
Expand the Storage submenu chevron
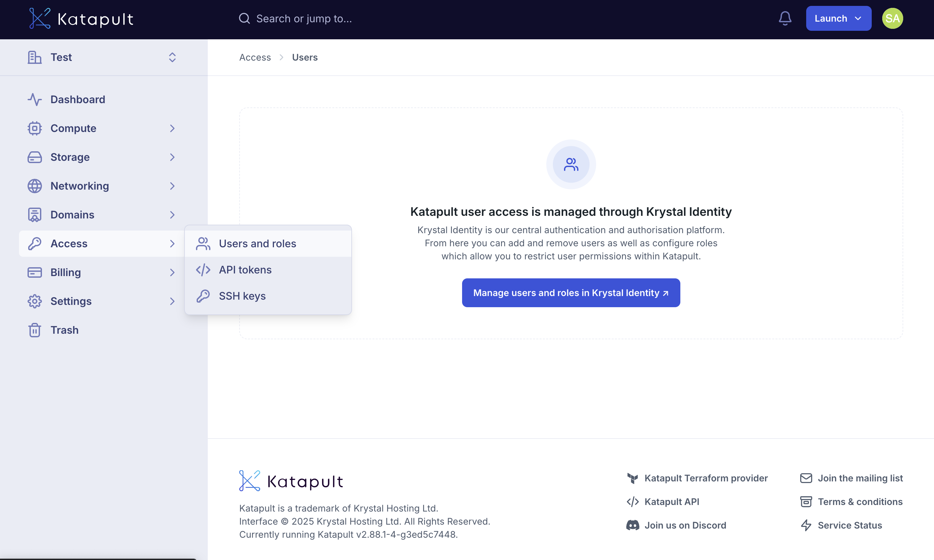(172, 158)
